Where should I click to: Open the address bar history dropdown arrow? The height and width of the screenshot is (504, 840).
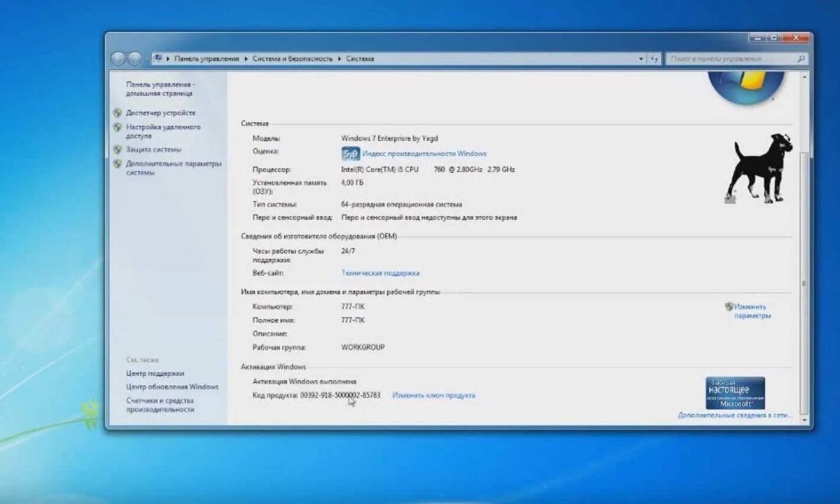click(x=641, y=58)
